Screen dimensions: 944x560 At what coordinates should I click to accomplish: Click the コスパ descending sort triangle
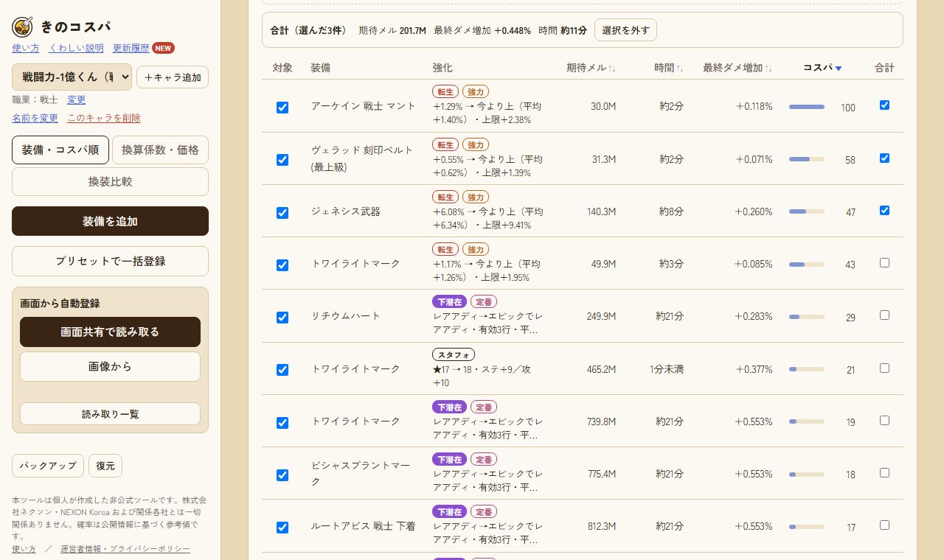click(x=839, y=69)
